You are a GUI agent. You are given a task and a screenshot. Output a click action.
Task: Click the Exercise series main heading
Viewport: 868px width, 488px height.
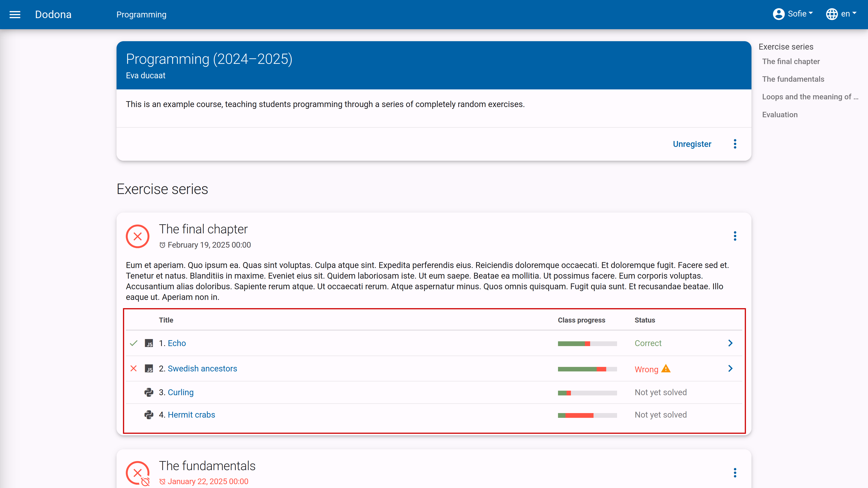tap(162, 189)
